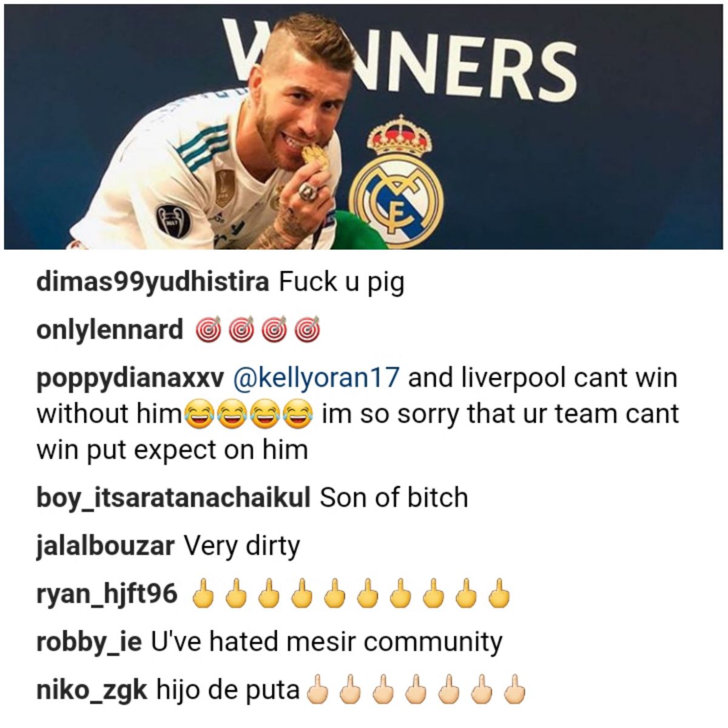Click the WINNERS post photo
The width and height of the screenshot is (728, 728).
pyautogui.click(x=363, y=127)
